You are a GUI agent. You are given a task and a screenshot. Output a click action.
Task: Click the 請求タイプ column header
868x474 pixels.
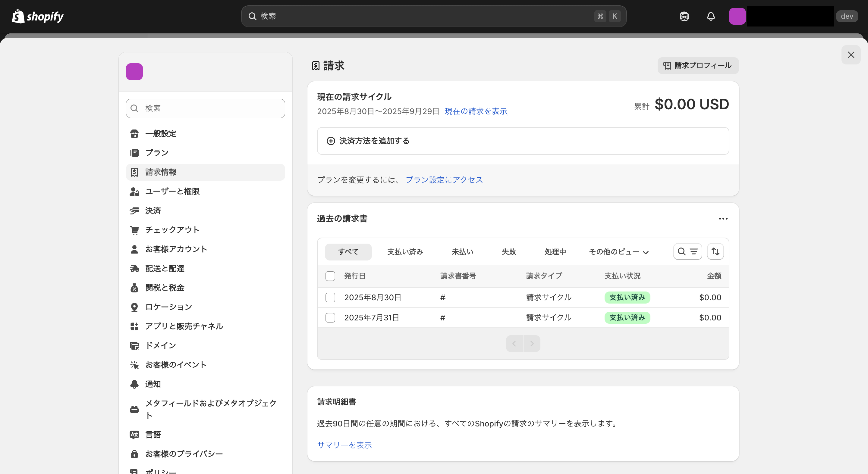pos(544,276)
